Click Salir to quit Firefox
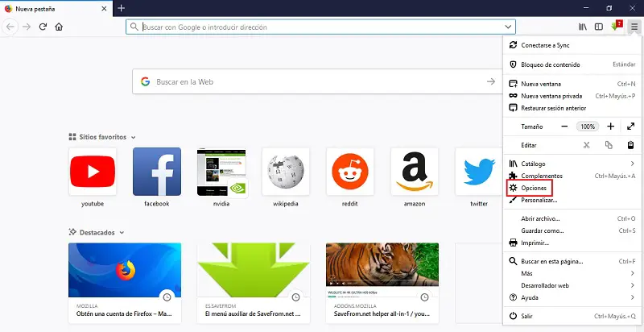The image size is (644, 332). 573,317
